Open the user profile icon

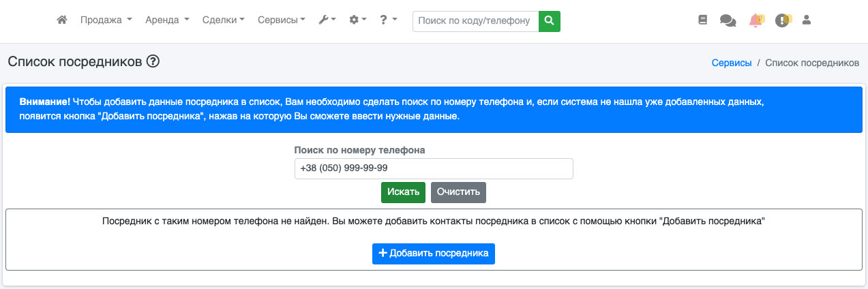click(807, 20)
